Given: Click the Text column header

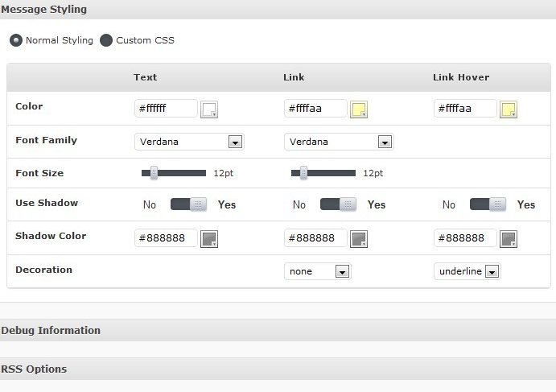Looking at the screenshot, I should 146,77.
